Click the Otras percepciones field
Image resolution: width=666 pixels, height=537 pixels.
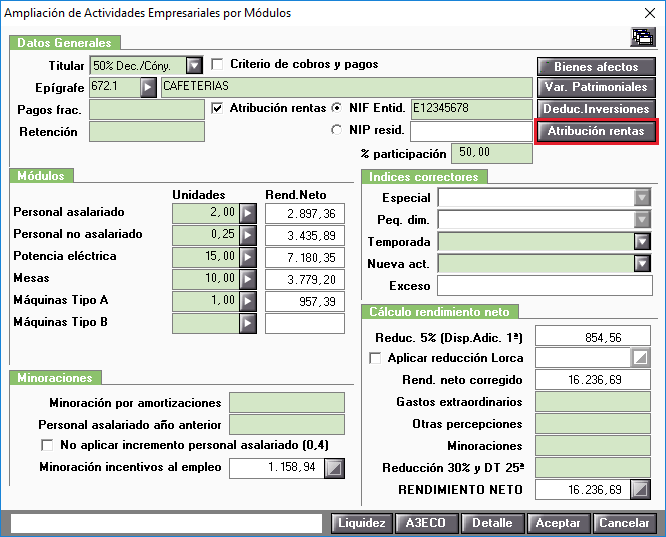click(x=593, y=424)
